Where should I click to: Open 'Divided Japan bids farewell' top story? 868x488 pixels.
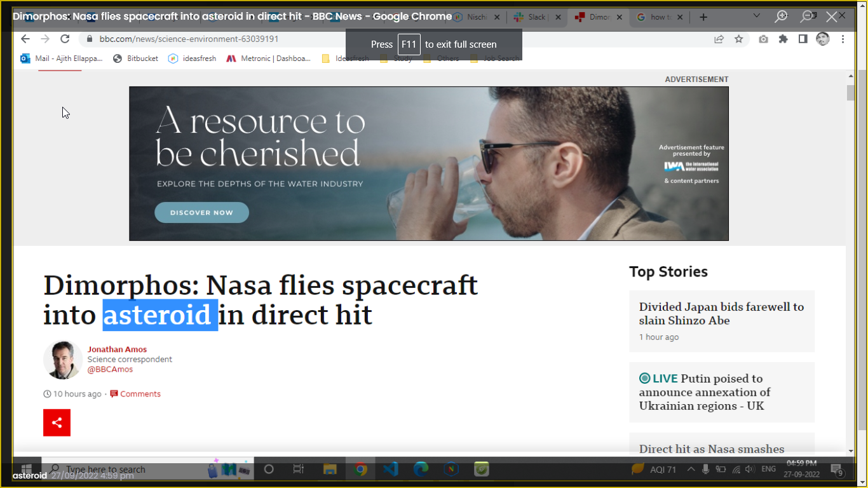coord(721,313)
